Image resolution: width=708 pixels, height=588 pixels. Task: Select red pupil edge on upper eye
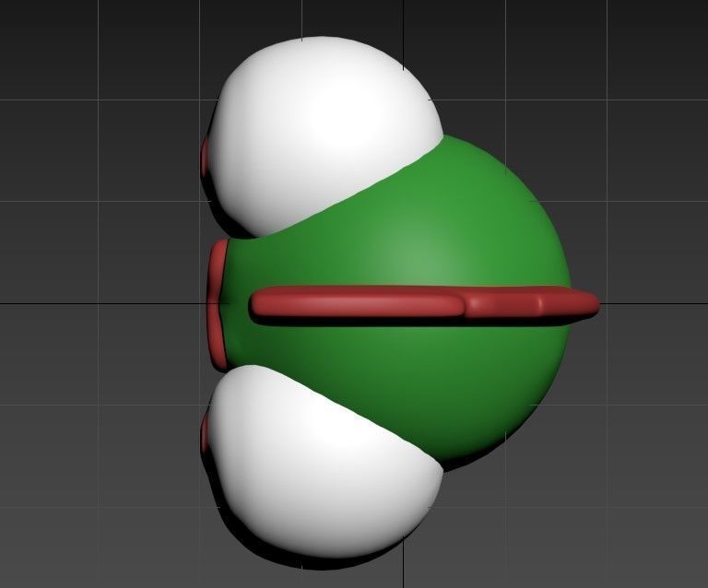[x=206, y=158]
